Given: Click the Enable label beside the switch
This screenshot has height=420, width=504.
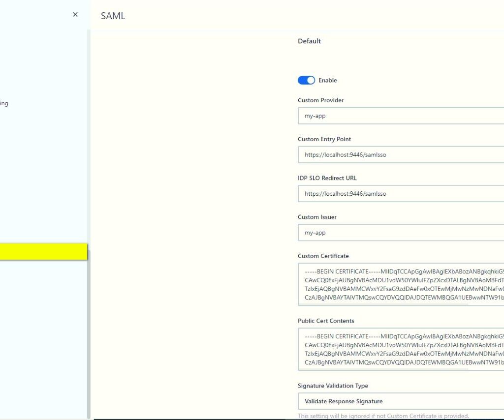Looking at the screenshot, I should point(328,80).
